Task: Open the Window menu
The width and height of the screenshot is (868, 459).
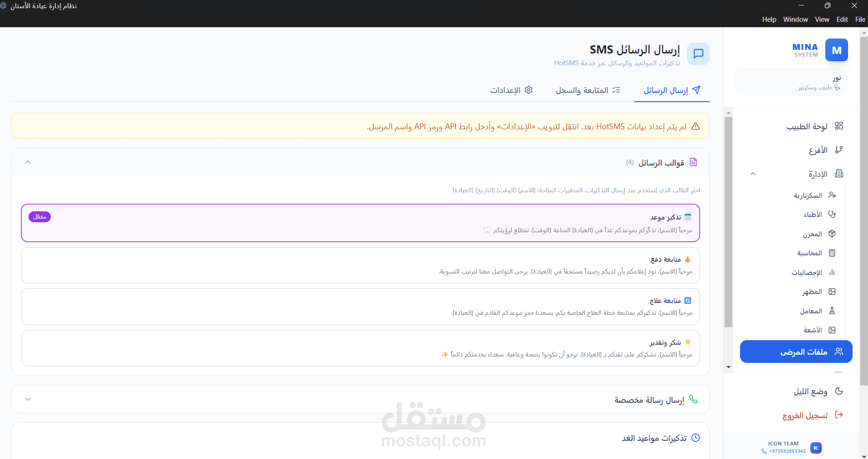Action: pyautogui.click(x=795, y=20)
